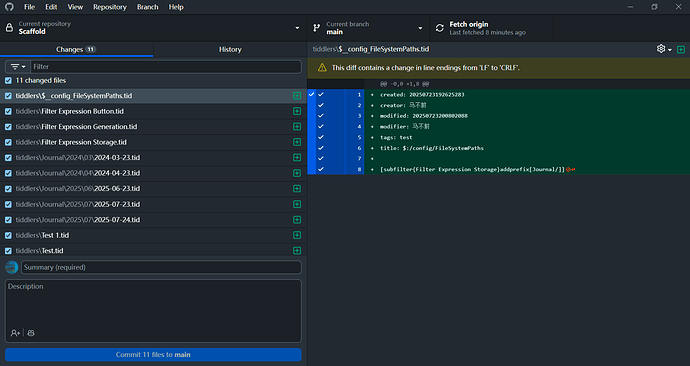Toggle checkbox for Filter Expression Button.tid
Viewport: 690px width, 366px height.
tap(8, 111)
